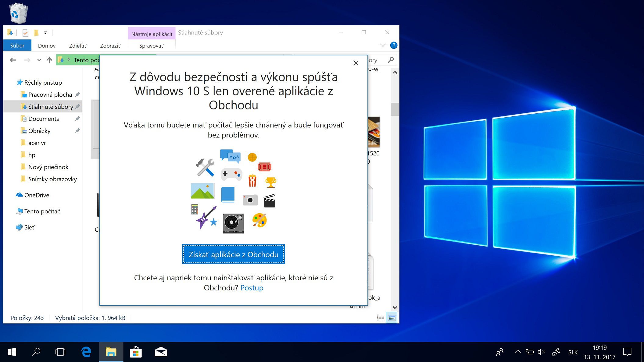Image resolution: width=644 pixels, height=362 pixels.
Task: Open the Súbor file menu
Action: (x=17, y=45)
